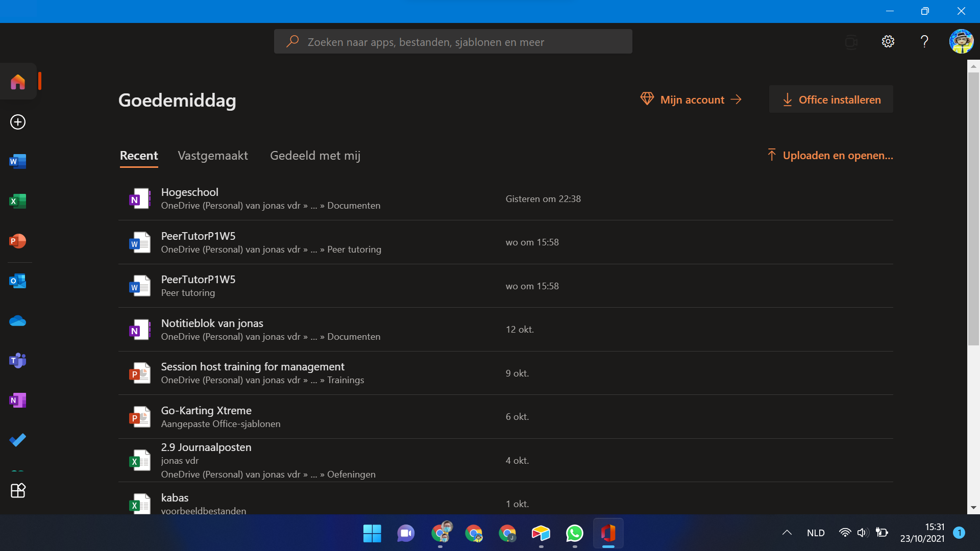980x551 pixels.
Task: Click the vertical scrollbar down arrow
Action: [x=973, y=508]
